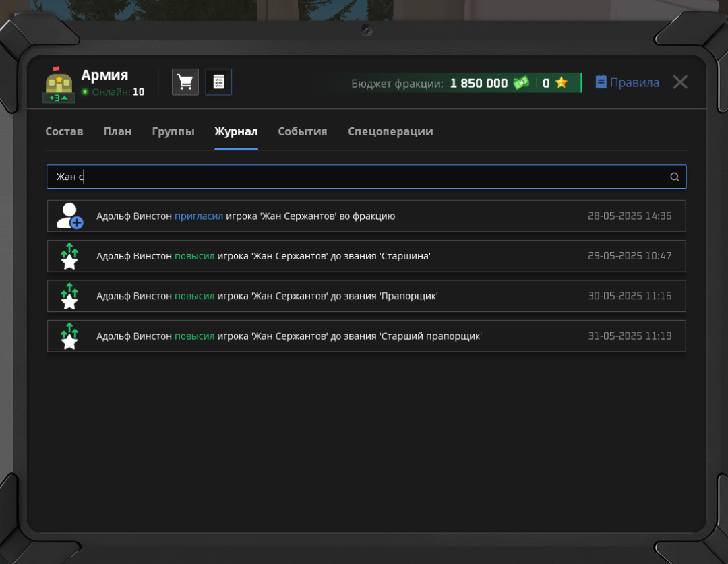The height and width of the screenshot is (564, 728).
Task: Click promotion star icon for 'Прапорщик' entry
Action: pos(69,296)
